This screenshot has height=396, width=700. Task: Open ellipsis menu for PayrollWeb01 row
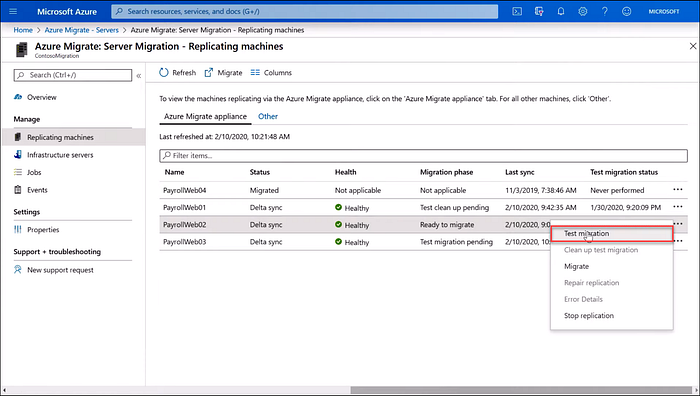tap(678, 207)
